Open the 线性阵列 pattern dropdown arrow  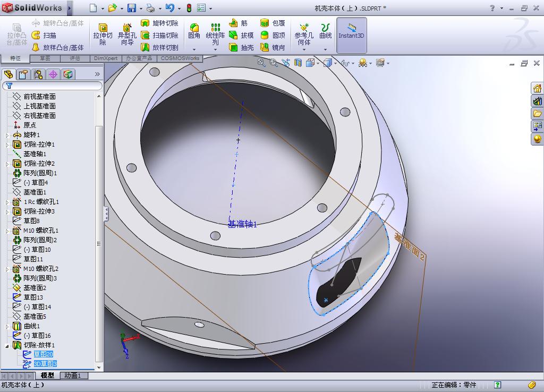coord(216,49)
